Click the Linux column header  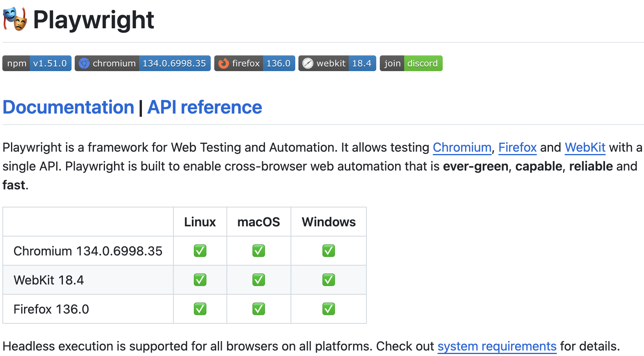coord(200,222)
